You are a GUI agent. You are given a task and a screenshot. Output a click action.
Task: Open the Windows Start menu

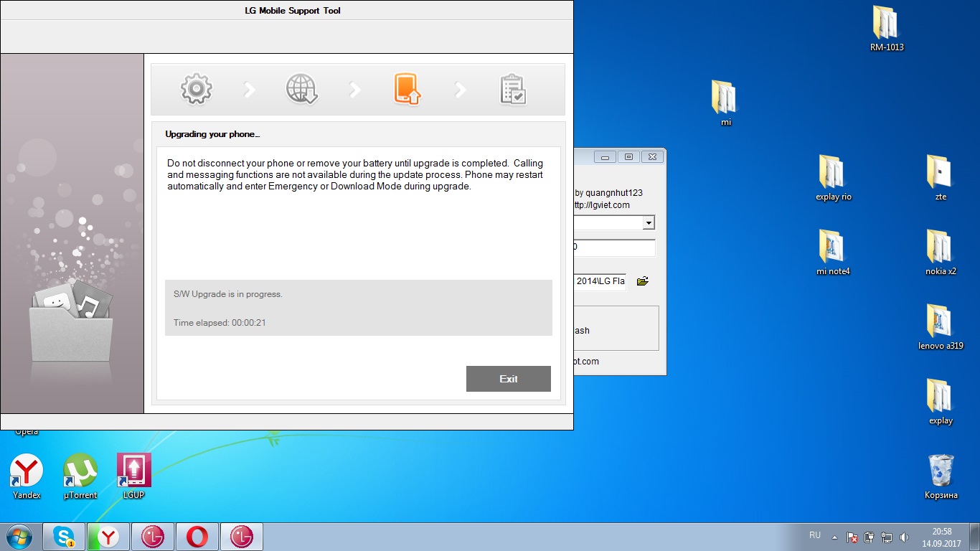(x=19, y=537)
